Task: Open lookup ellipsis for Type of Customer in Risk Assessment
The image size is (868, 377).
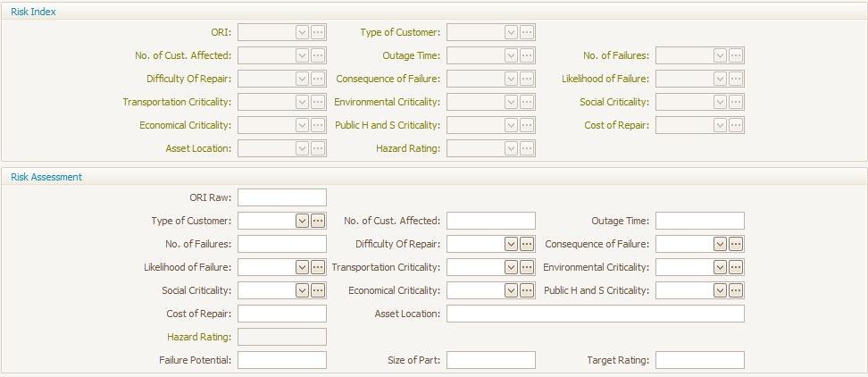Action: tap(318, 221)
